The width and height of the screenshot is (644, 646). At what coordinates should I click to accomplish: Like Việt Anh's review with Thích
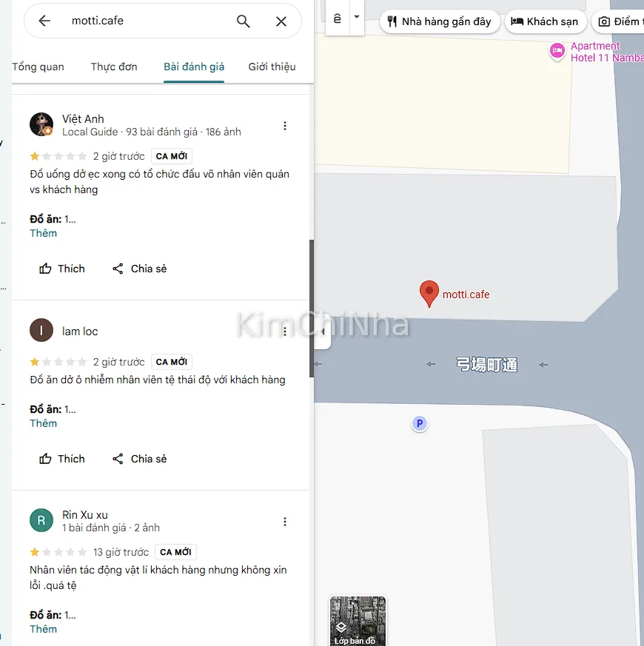[62, 269]
